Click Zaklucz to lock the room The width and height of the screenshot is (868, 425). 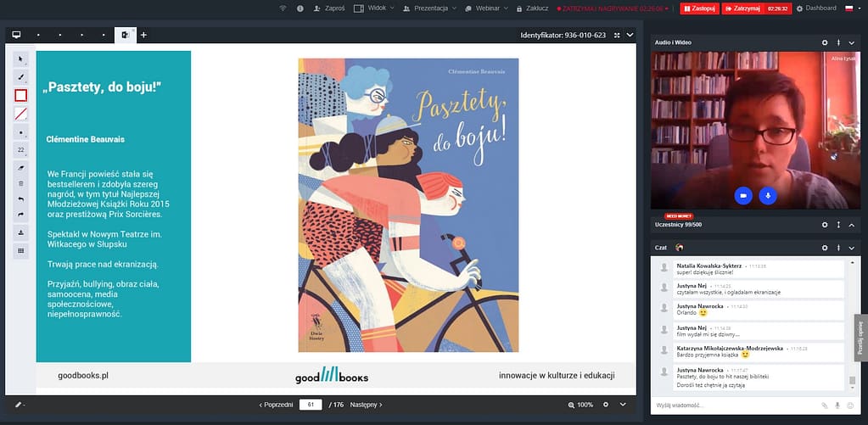(x=532, y=8)
